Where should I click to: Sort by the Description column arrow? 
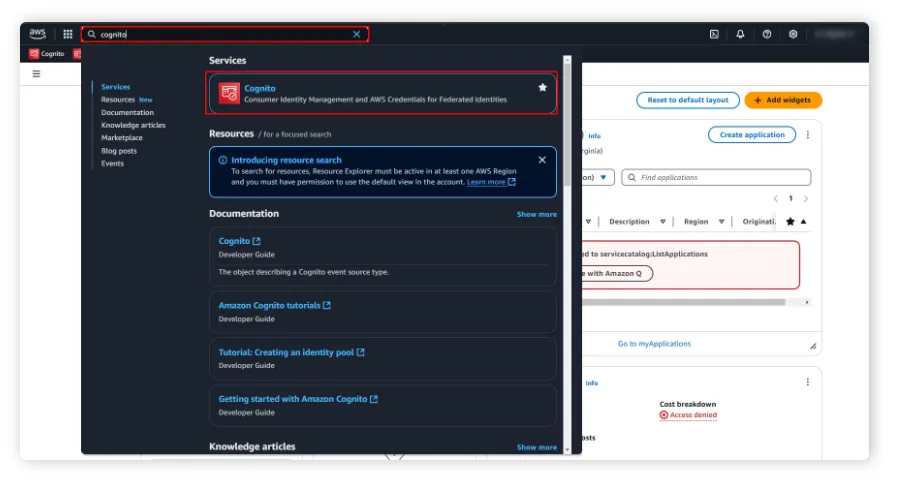[x=663, y=222]
